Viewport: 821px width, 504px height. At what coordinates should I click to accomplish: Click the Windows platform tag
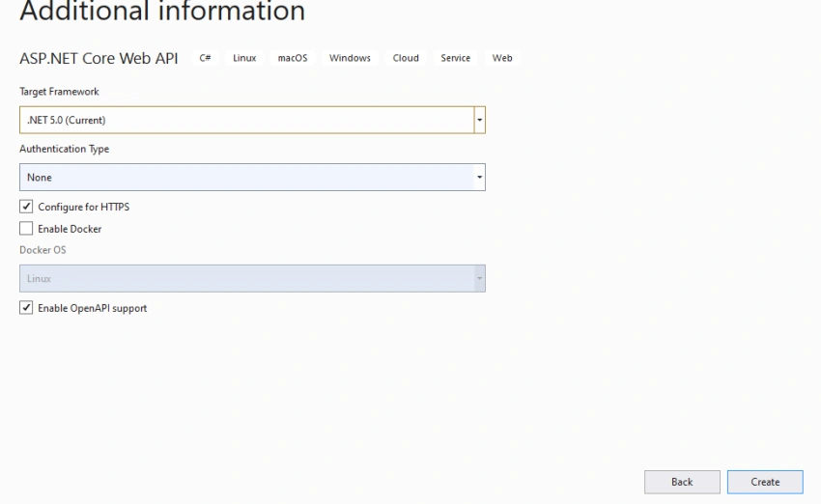(x=350, y=58)
